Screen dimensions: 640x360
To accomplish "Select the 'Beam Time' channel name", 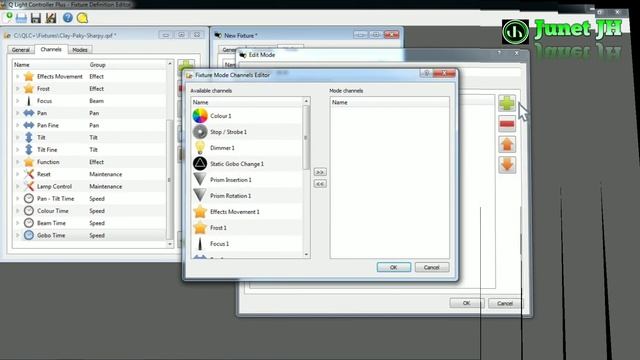I will pos(51,223).
